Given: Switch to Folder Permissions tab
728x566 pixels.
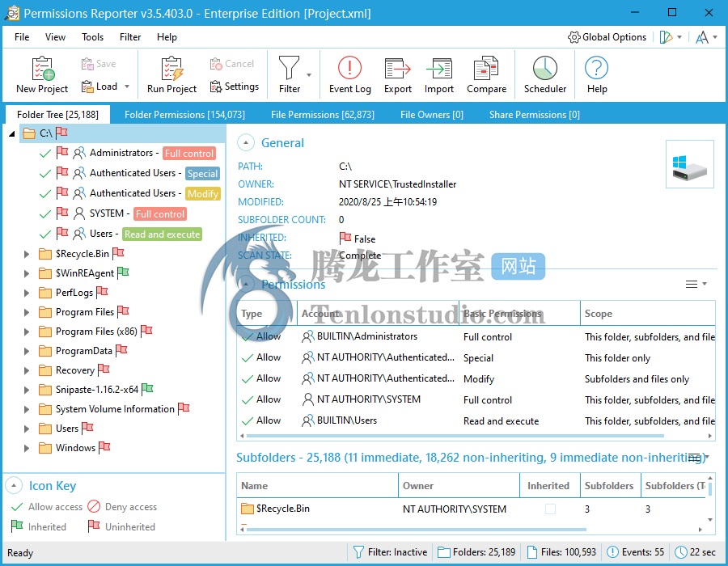Looking at the screenshot, I should click(x=184, y=115).
